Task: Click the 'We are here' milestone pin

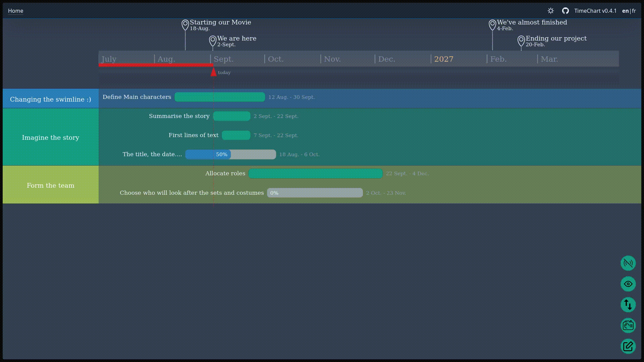Action: coord(213,41)
